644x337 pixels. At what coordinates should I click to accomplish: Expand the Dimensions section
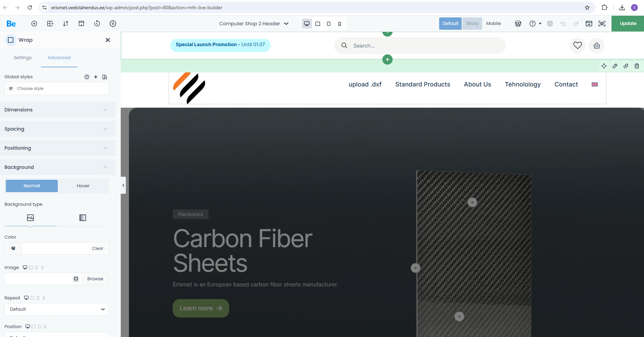(57, 110)
